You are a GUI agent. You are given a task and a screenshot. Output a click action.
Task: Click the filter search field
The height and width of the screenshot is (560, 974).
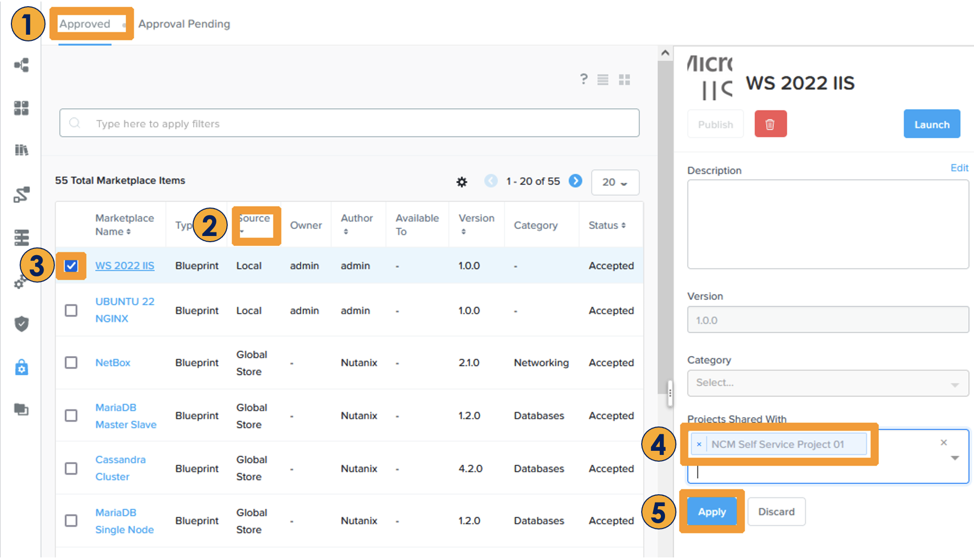coord(349,123)
